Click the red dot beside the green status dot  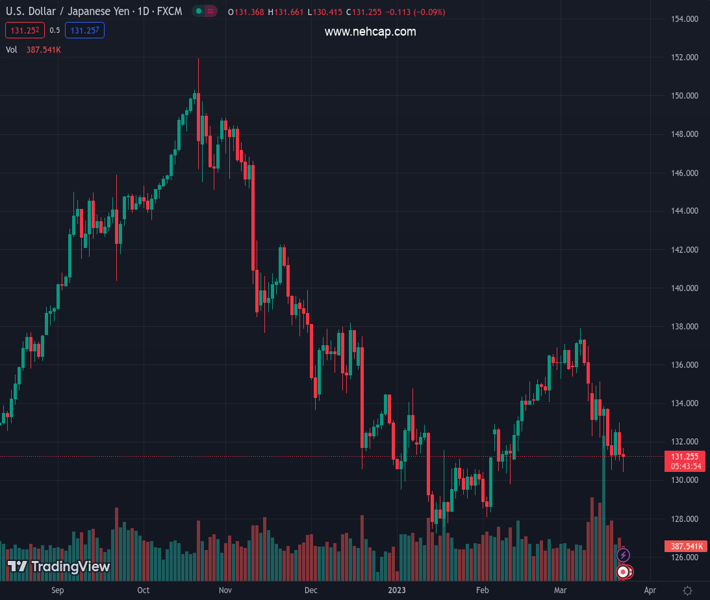212,12
